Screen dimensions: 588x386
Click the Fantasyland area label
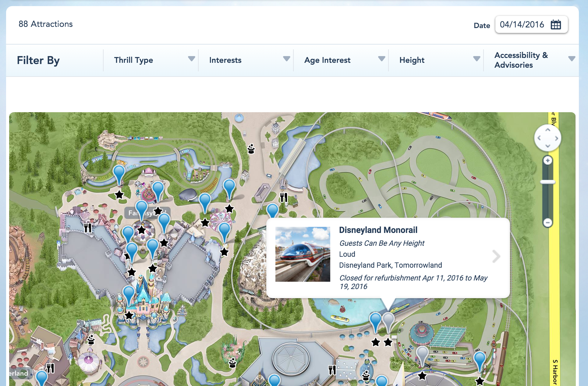[147, 213]
